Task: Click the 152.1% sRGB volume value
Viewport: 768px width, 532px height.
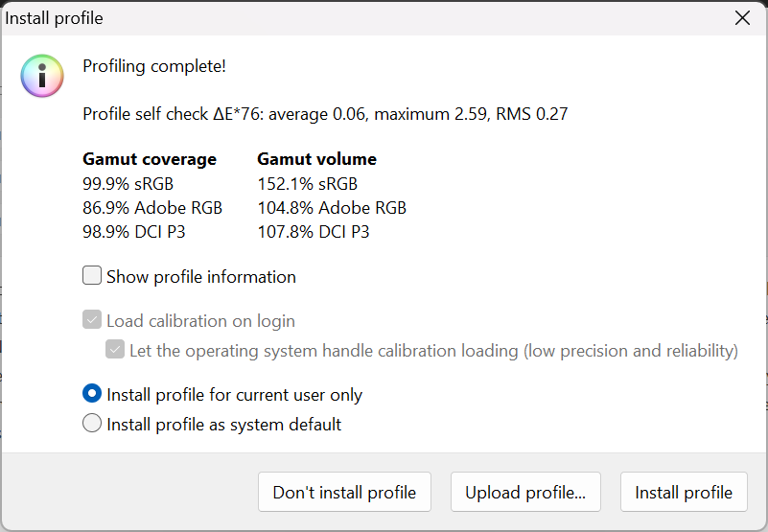Action: point(307,183)
